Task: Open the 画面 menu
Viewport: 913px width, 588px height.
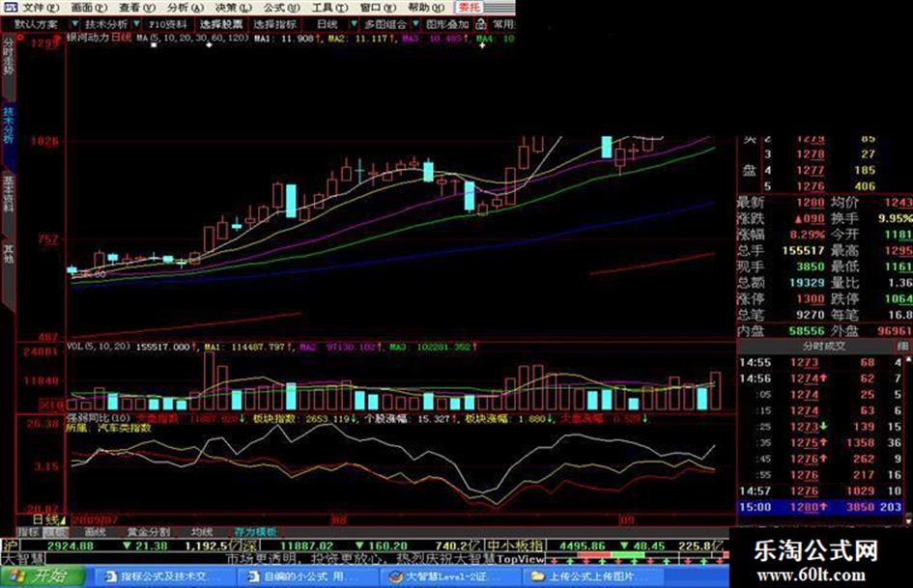Action: pyautogui.click(x=89, y=8)
